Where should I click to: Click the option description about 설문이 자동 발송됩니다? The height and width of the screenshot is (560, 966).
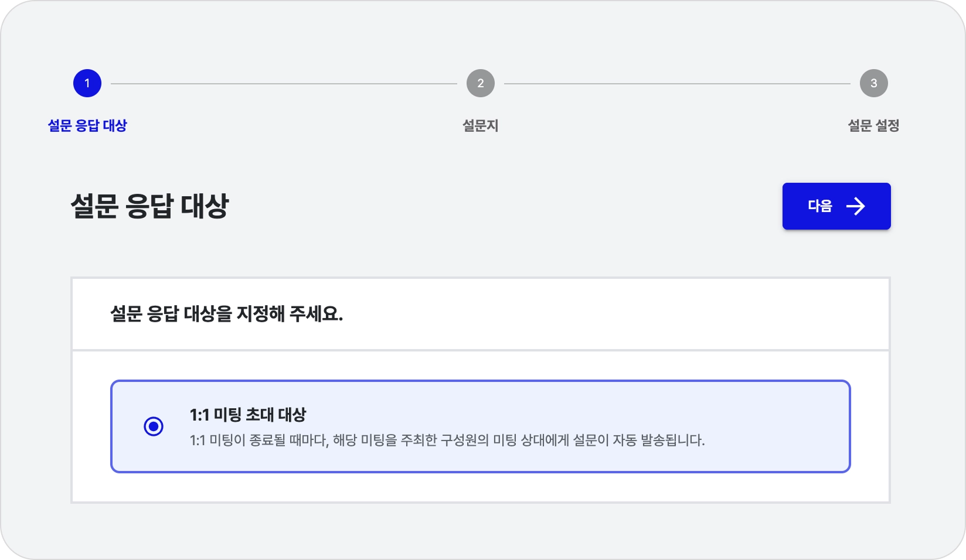coord(447,441)
